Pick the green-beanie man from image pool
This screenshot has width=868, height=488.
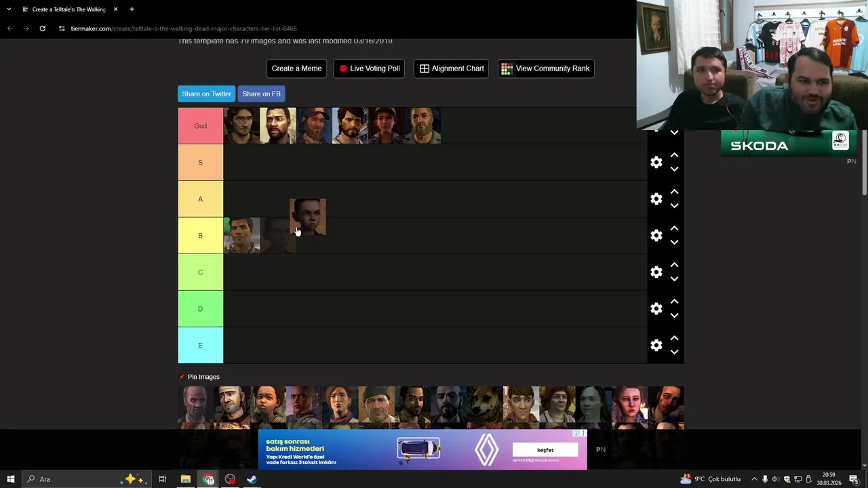(x=376, y=405)
